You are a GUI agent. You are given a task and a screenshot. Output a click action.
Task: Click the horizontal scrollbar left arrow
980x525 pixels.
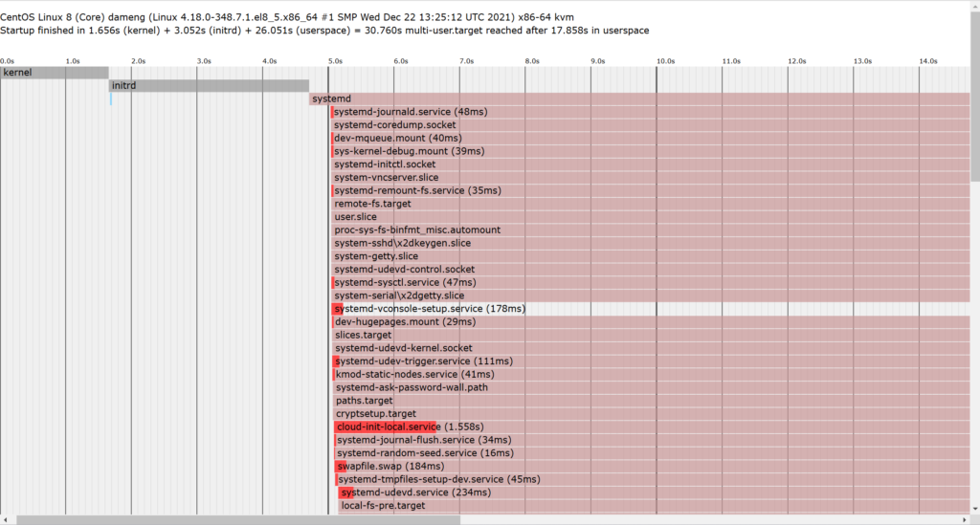pyautogui.click(x=6, y=519)
